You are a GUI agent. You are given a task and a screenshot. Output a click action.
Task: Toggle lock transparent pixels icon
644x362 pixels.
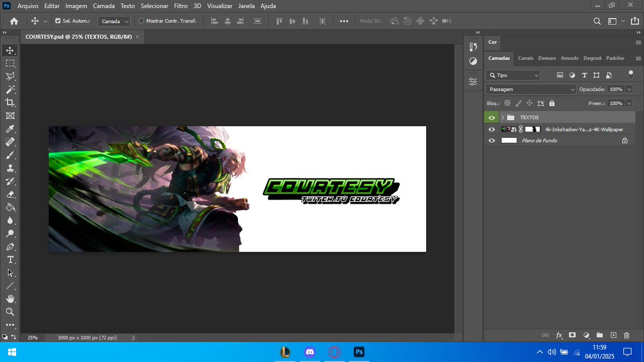(507, 104)
